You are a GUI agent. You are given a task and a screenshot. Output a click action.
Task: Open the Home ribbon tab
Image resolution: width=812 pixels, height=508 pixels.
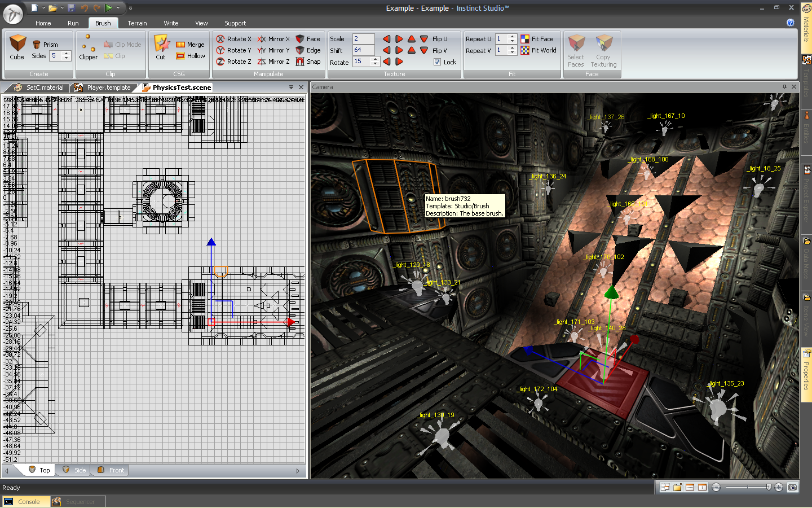[x=43, y=23]
